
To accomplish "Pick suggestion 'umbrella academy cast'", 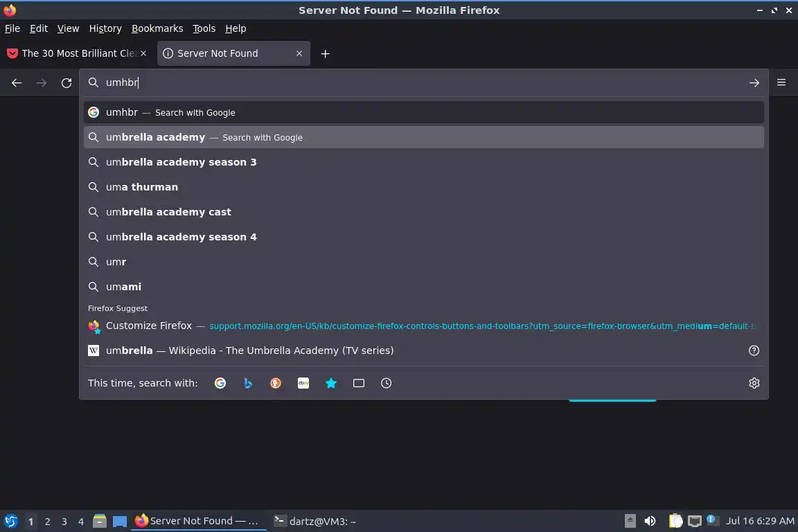I will [423, 212].
